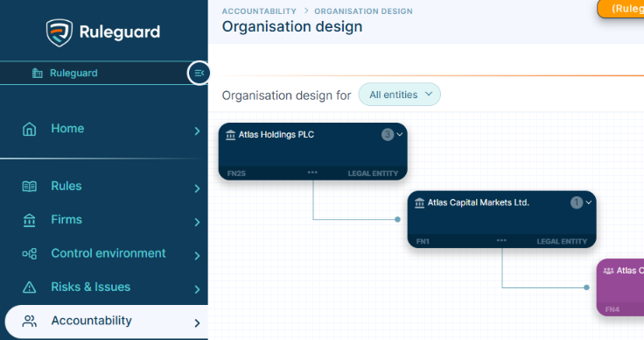Collapse children of Atlas Holdings PLC via chevron
This screenshot has width=644, height=340.
click(400, 134)
